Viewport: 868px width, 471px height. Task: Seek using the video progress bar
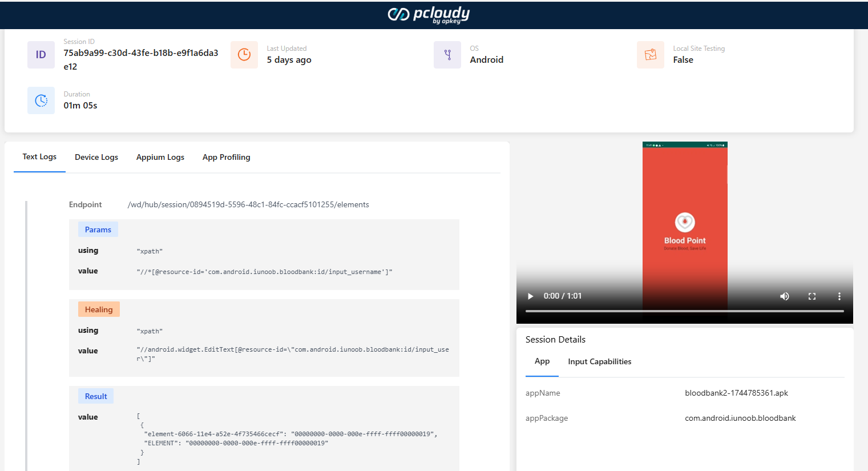[x=684, y=311]
